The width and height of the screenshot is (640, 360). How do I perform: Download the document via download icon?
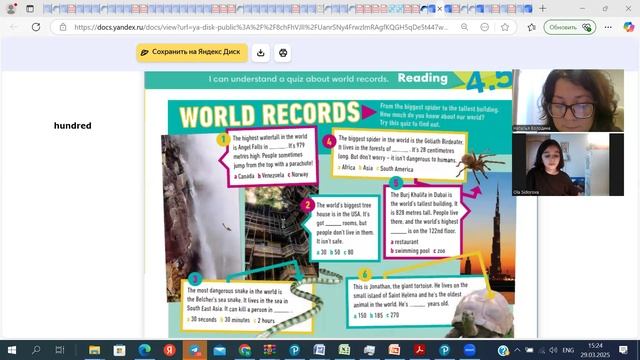[x=261, y=53]
